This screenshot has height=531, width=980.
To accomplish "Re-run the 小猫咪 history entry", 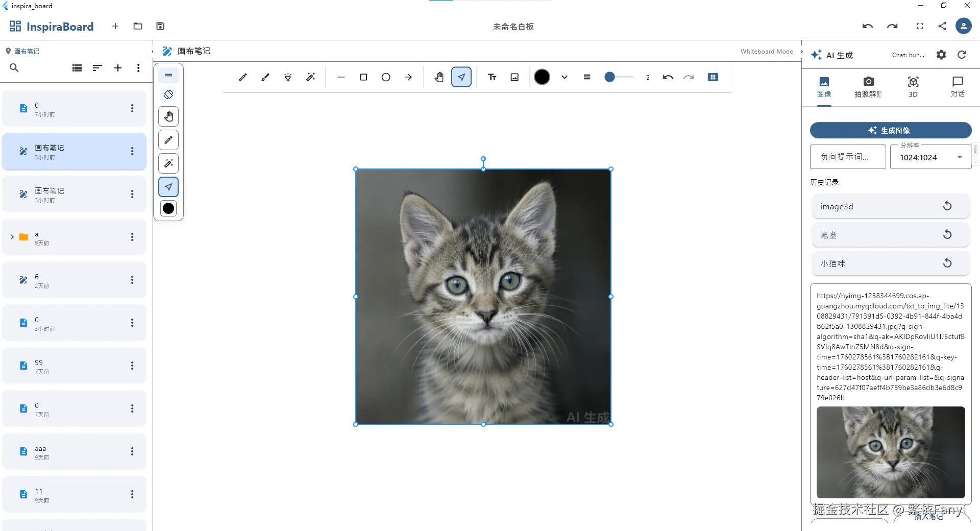I will [x=947, y=263].
